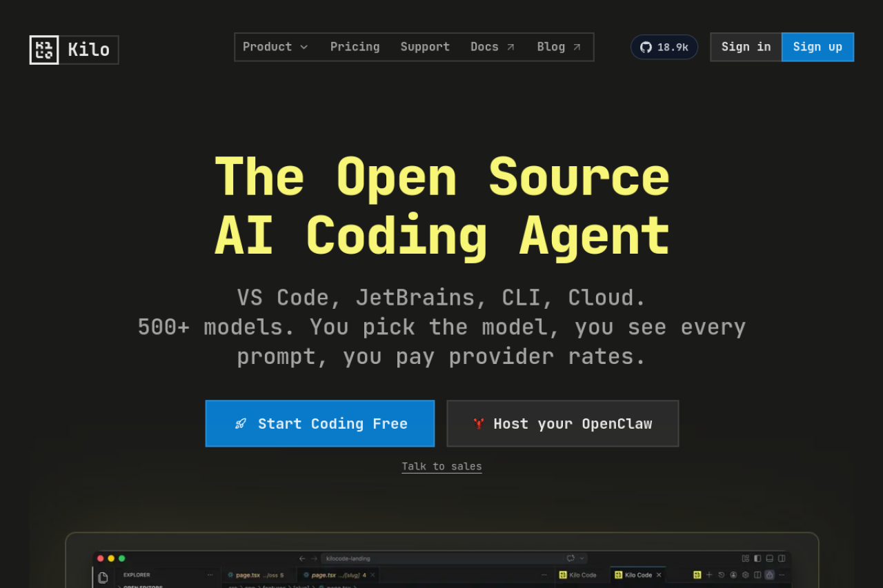This screenshot has width=883, height=588.
Task: Click more actions ellipsis in Kilo toolbar
Action: click(x=782, y=575)
